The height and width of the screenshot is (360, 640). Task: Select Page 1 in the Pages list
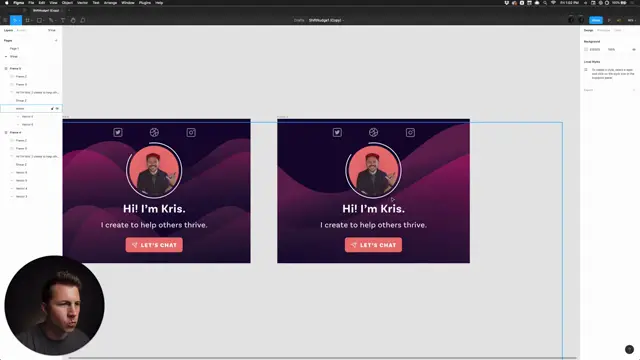pos(14,49)
